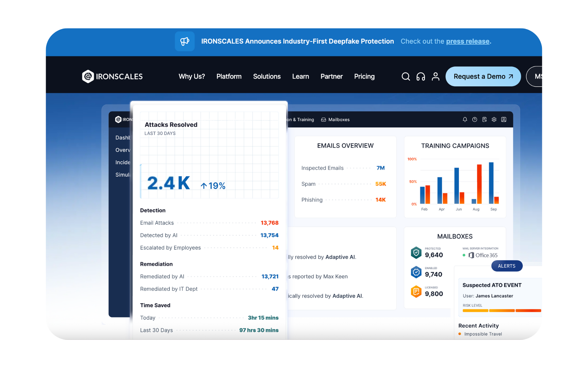The height and width of the screenshot is (368, 588).
Task: Click the TRAINING CAMPAIGNS title
Action: point(455,146)
